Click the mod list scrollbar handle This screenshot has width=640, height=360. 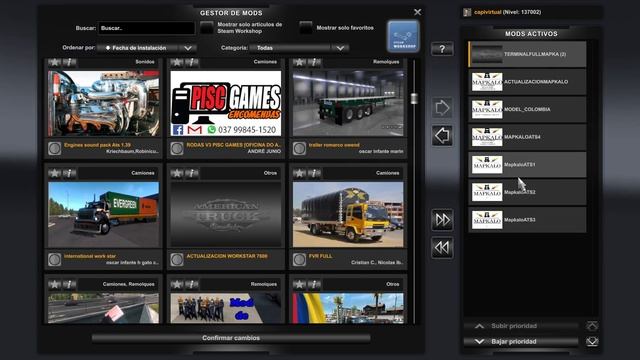point(414,99)
